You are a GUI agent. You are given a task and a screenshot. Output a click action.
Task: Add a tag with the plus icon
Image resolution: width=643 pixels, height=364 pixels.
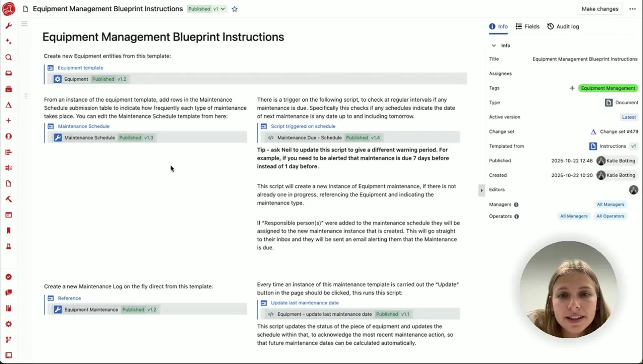pyautogui.click(x=572, y=88)
